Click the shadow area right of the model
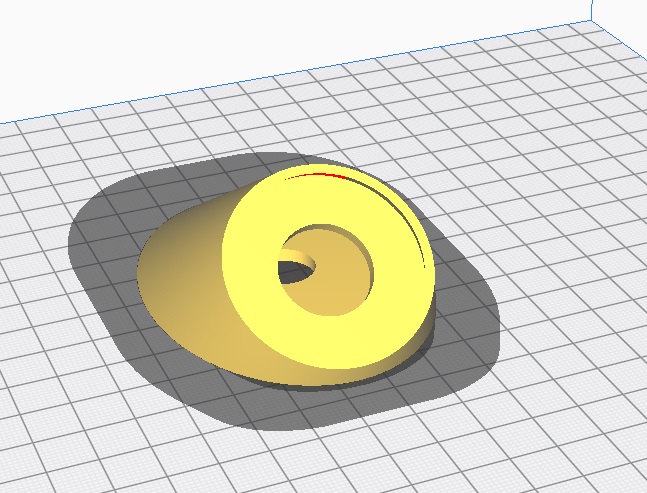Image resolution: width=647 pixels, height=493 pixels. coord(470,320)
